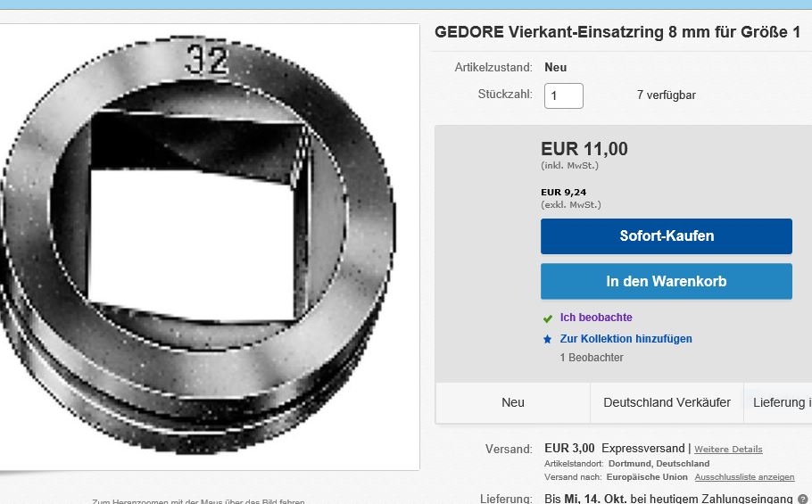Click the blue star collection icon
The image size is (812, 504).
click(x=548, y=339)
